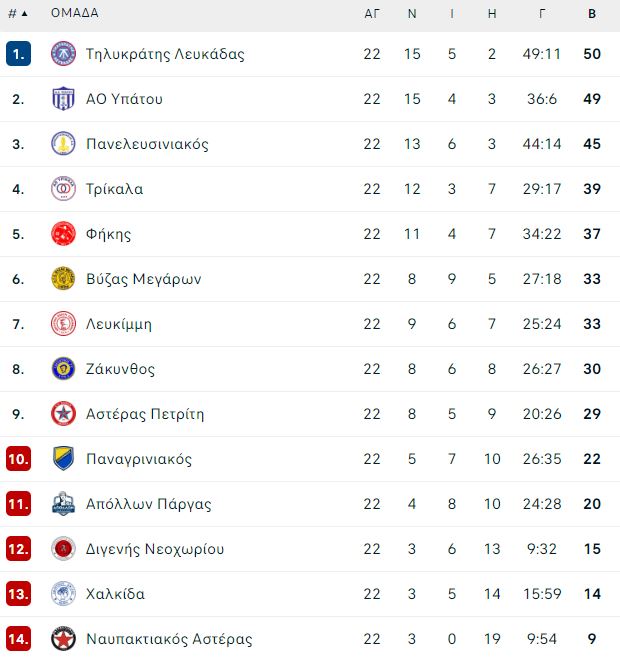
Task: Click the Ναυπακτιακός Αστέρας red star logo
Action: (x=63, y=638)
